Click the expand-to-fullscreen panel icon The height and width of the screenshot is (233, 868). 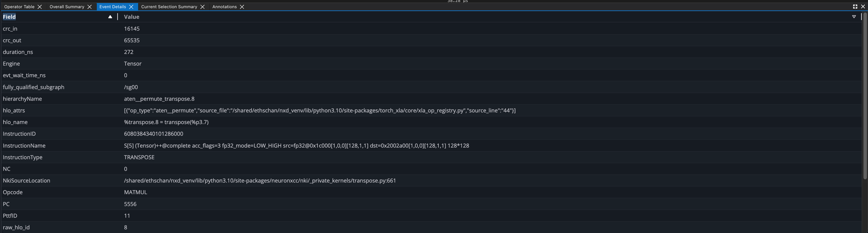pos(855,6)
